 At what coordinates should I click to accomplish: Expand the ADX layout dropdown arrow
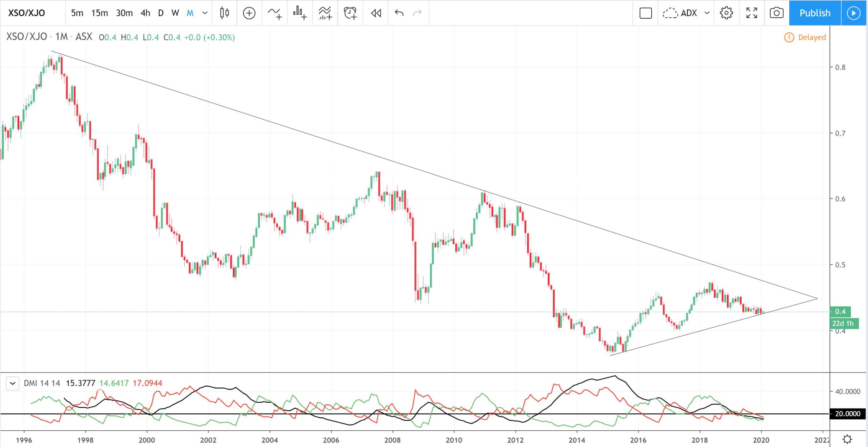(x=707, y=13)
